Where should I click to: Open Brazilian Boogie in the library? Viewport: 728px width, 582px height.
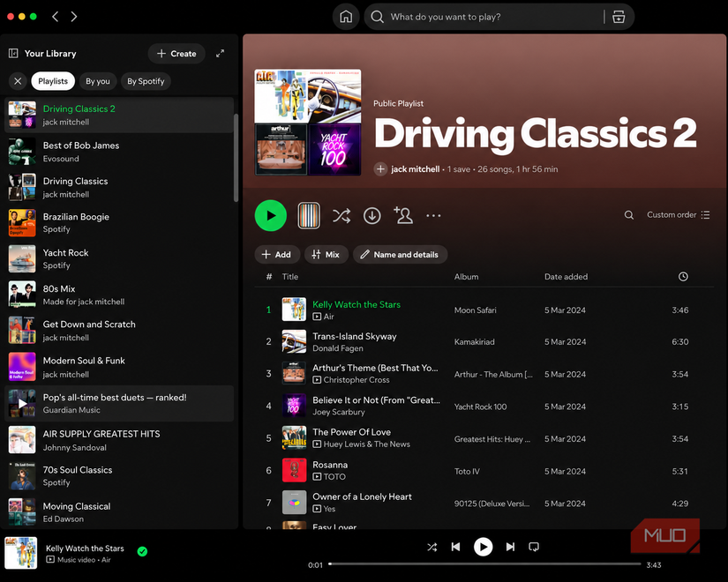point(119,223)
